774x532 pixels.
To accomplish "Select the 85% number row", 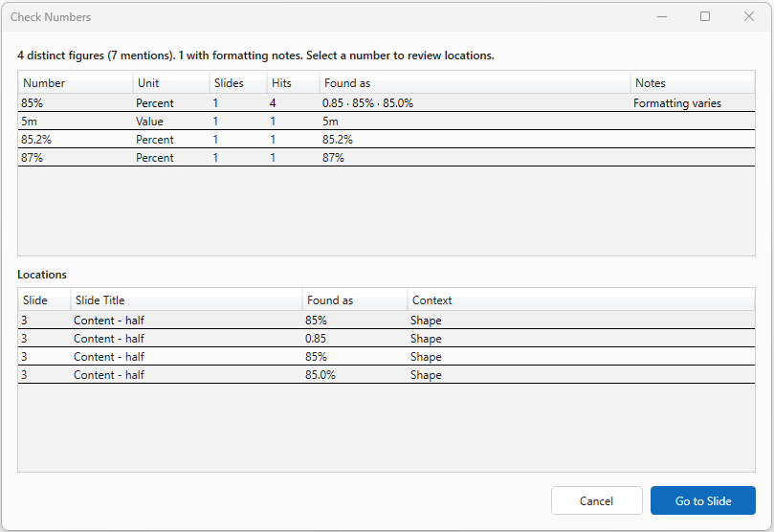I will [387, 102].
